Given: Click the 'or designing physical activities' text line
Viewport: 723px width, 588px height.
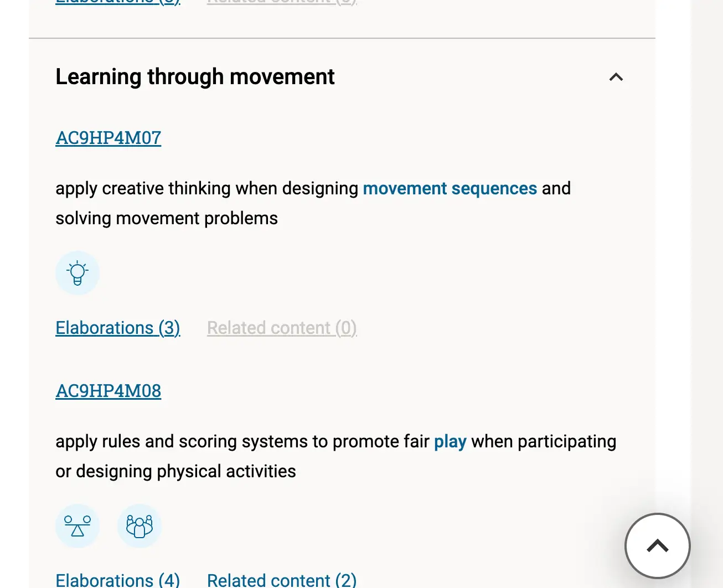Looking at the screenshot, I should [x=175, y=472].
